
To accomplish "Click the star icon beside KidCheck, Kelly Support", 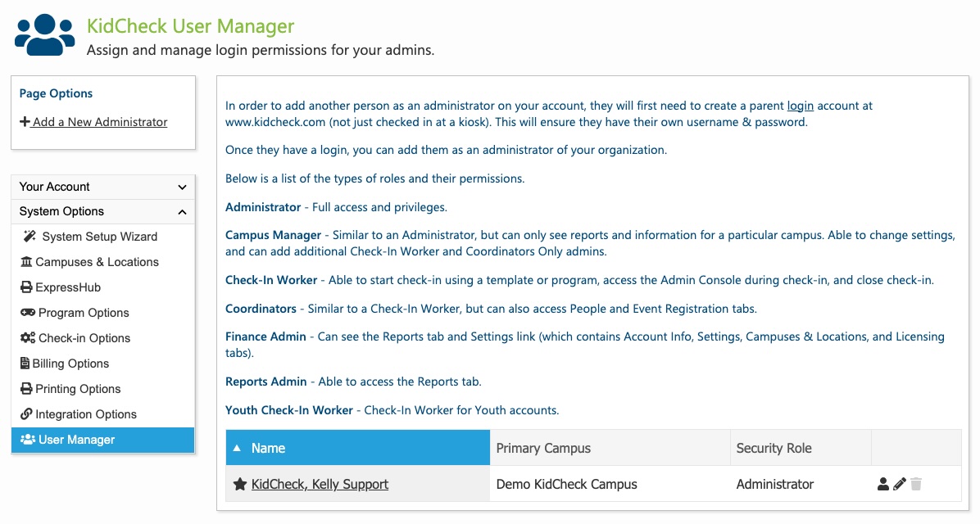I will (x=240, y=484).
